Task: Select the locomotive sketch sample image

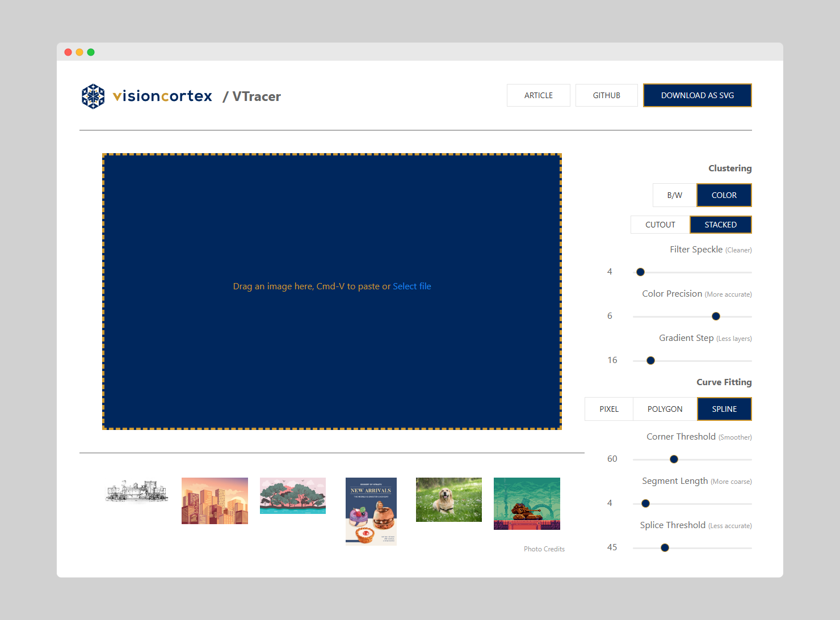Action: [x=137, y=492]
